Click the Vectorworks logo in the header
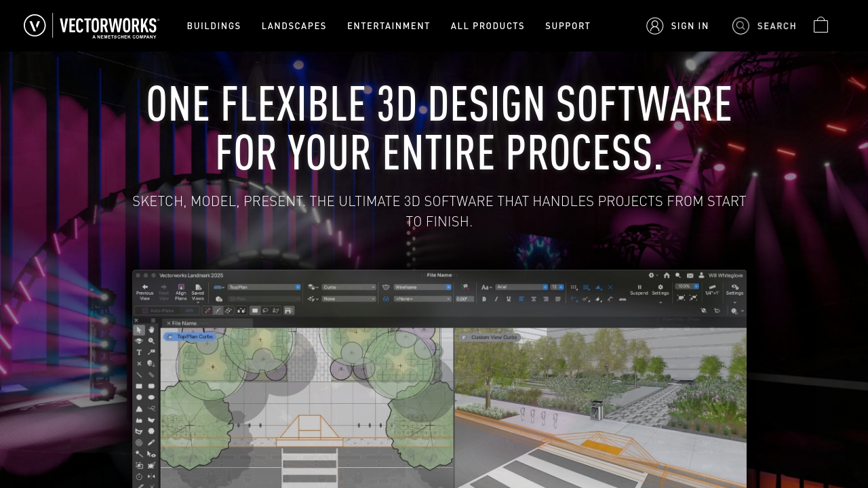Viewport: 868px width, 488px height. click(x=92, y=26)
